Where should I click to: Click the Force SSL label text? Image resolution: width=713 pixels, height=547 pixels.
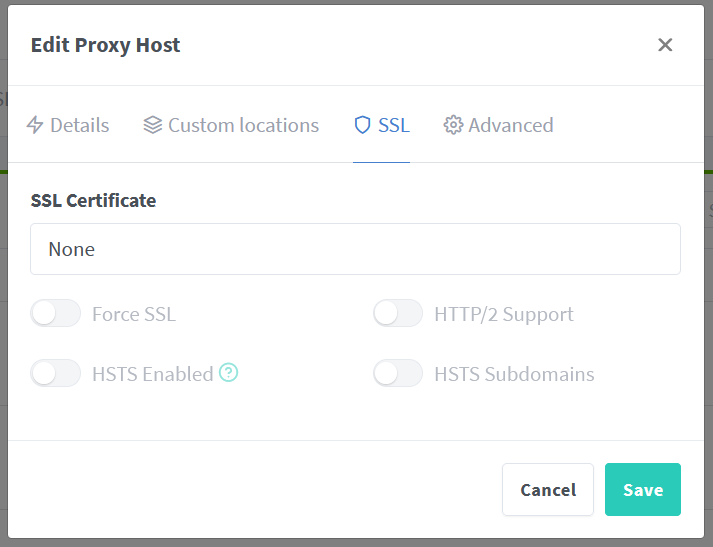coord(134,314)
